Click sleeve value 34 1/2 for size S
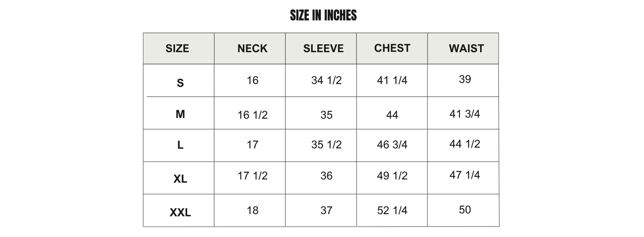This screenshot has width=644, height=237. pos(326,80)
